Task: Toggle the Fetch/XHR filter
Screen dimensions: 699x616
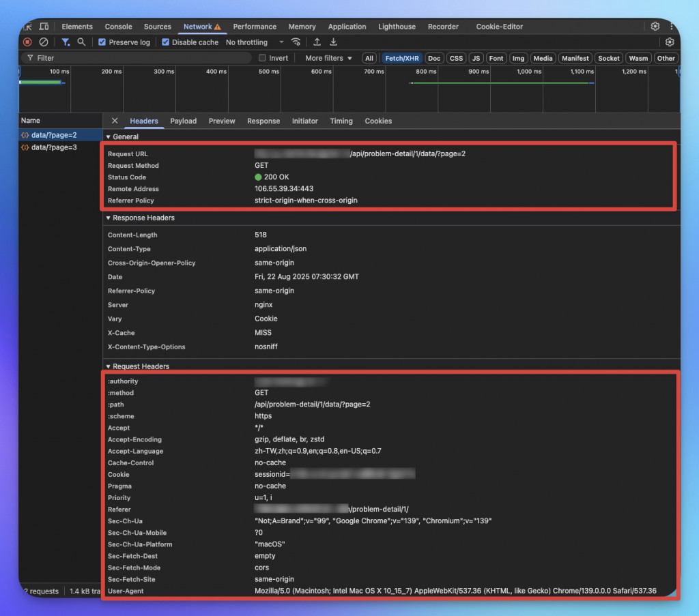Action: 401,59
